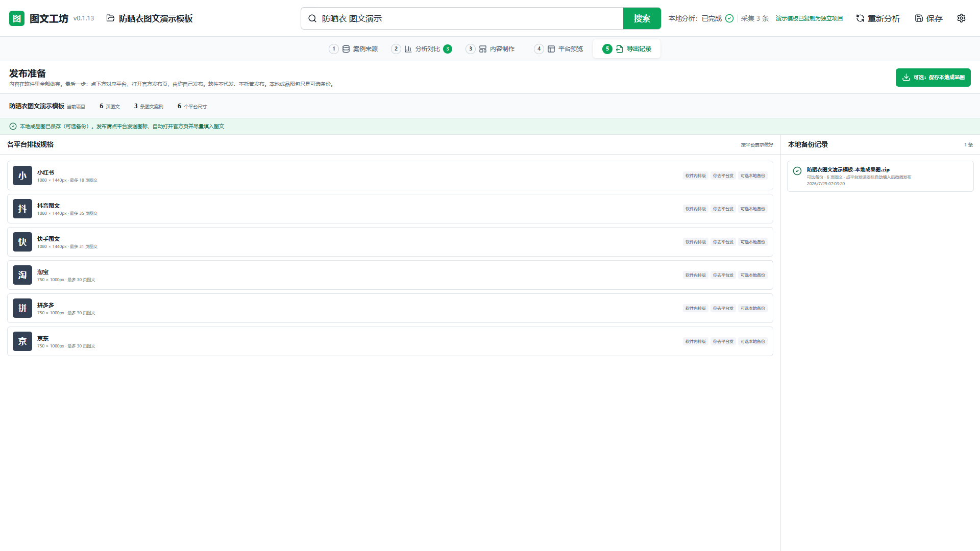Image resolution: width=980 pixels, height=551 pixels.
Task: Select the 快手图文 platform icon
Action: coord(22,242)
